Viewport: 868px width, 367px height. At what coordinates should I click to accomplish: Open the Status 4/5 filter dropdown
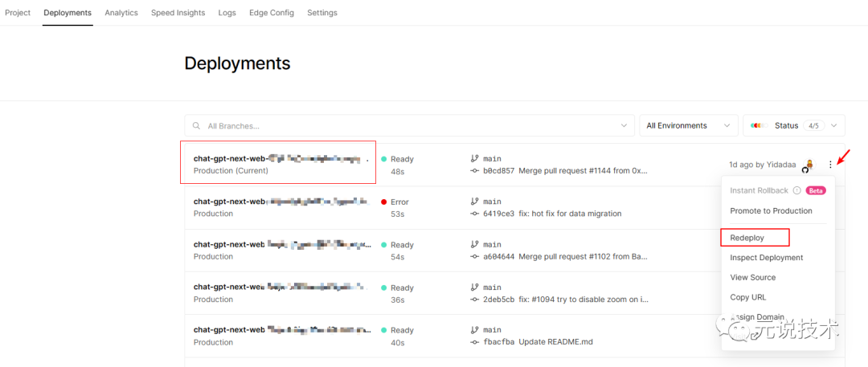[794, 126]
